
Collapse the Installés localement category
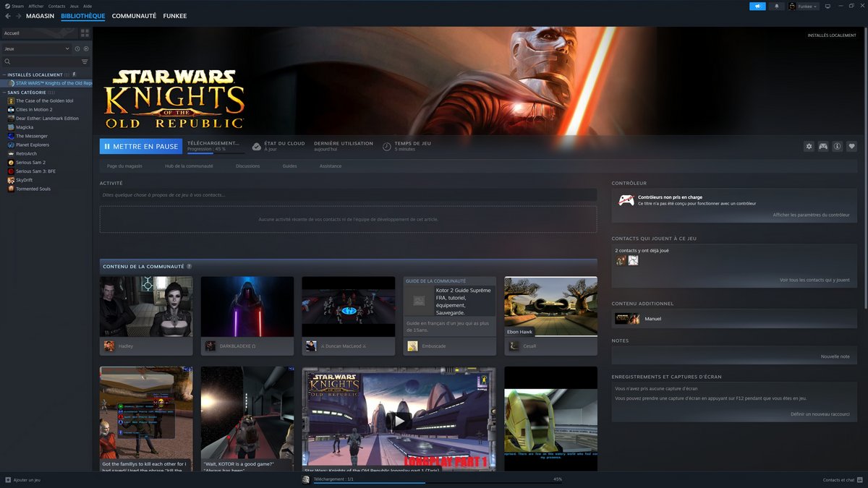point(4,74)
